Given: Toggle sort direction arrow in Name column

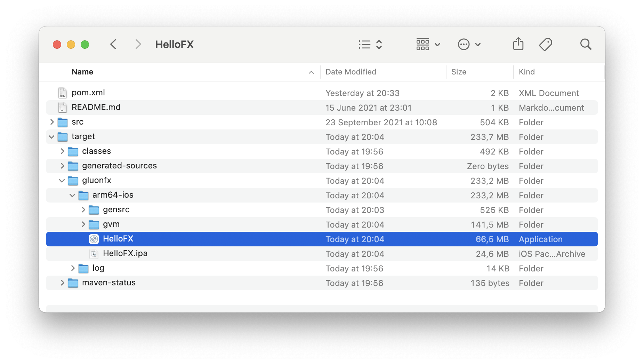Looking at the screenshot, I should (311, 72).
